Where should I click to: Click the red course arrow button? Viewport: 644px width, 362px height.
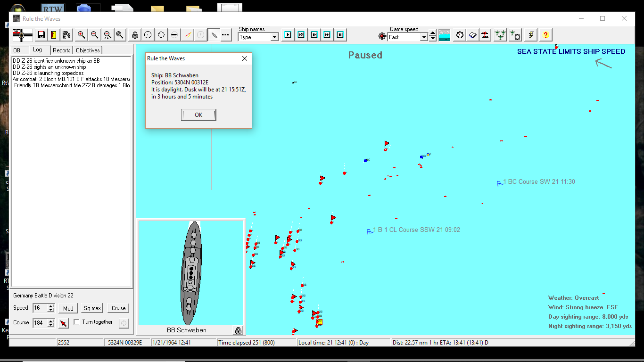tap(64, 323)
